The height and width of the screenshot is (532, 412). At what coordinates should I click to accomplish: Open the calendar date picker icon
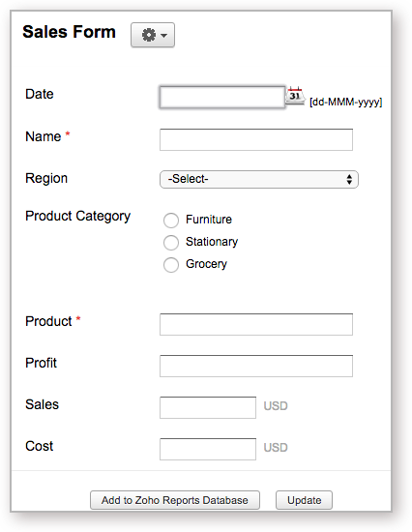point(295,96)
